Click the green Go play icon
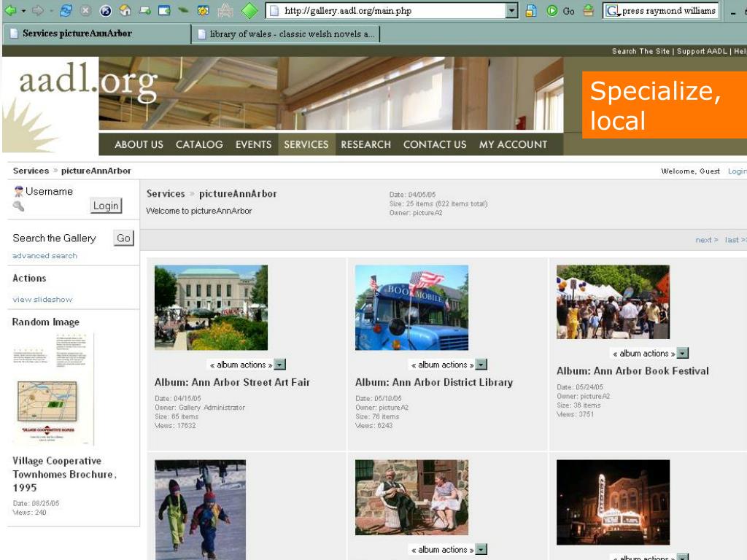Image resolution: width=747 pixels, height=560 pixels. click(551, 10)
